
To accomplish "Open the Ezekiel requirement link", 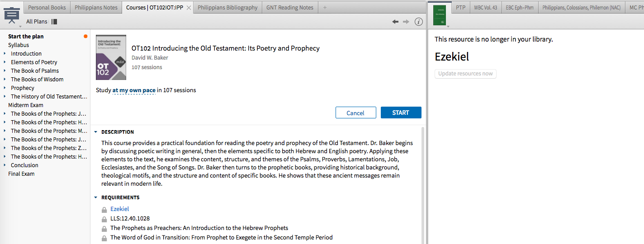I will click(120, 209).
